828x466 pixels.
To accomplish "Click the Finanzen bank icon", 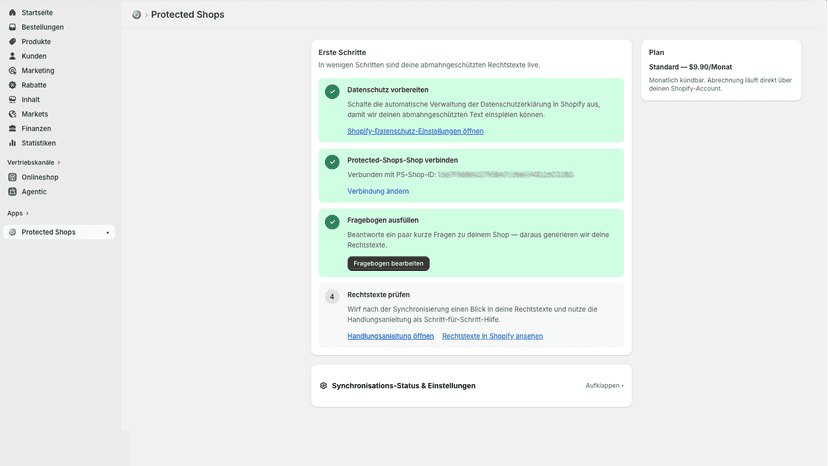I will [x=12, y=128].
